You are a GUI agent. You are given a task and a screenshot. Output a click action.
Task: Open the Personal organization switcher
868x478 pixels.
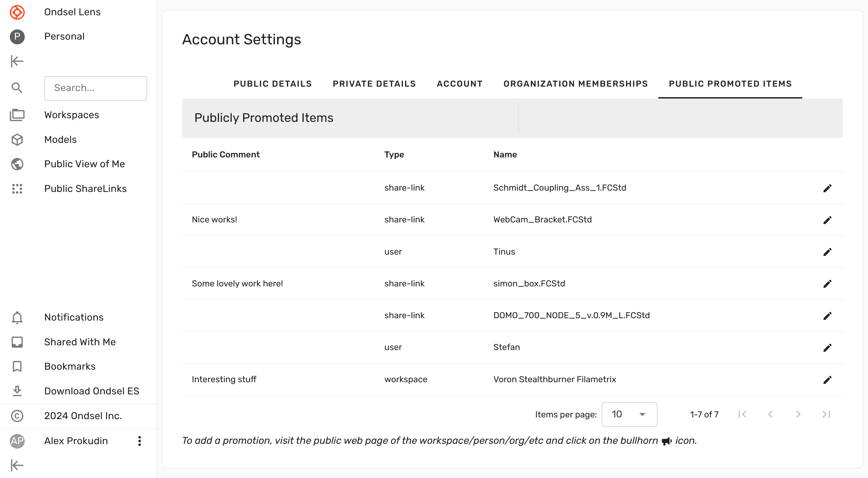pyautogui.click(x=64, y=37)
